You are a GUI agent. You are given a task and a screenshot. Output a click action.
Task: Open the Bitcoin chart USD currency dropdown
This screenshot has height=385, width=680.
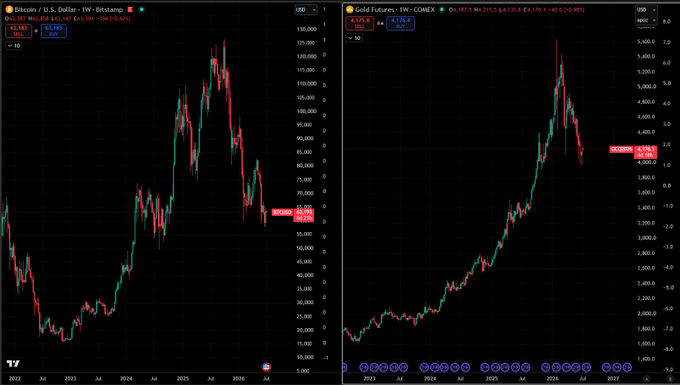[x=306, y=10]
